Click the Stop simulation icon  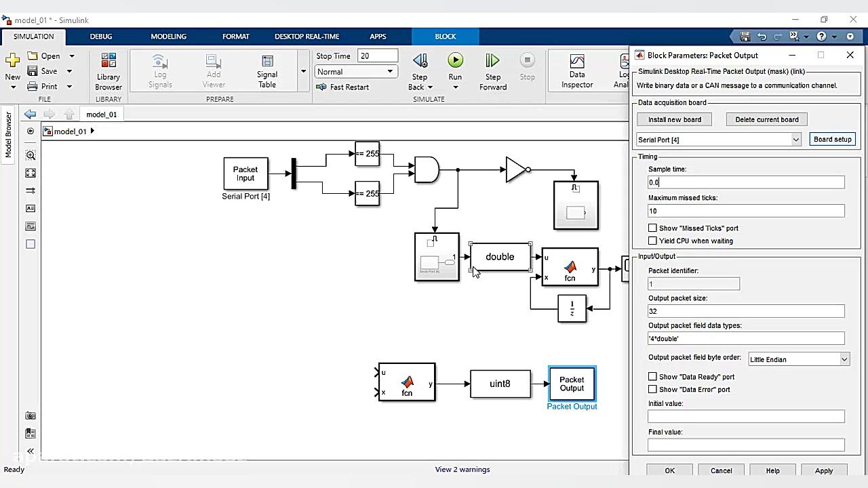(527, 60)
